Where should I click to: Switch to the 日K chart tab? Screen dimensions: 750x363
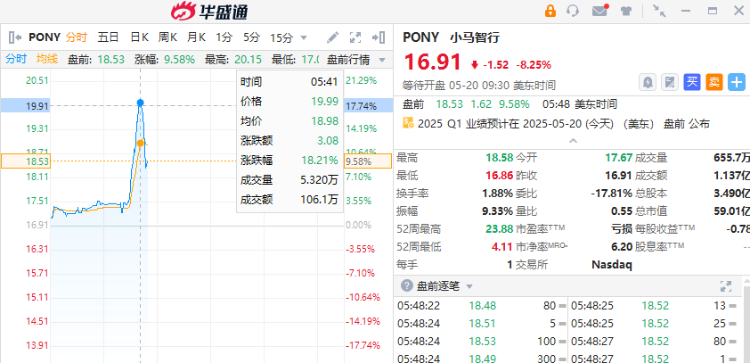click(x=140, y=37)
